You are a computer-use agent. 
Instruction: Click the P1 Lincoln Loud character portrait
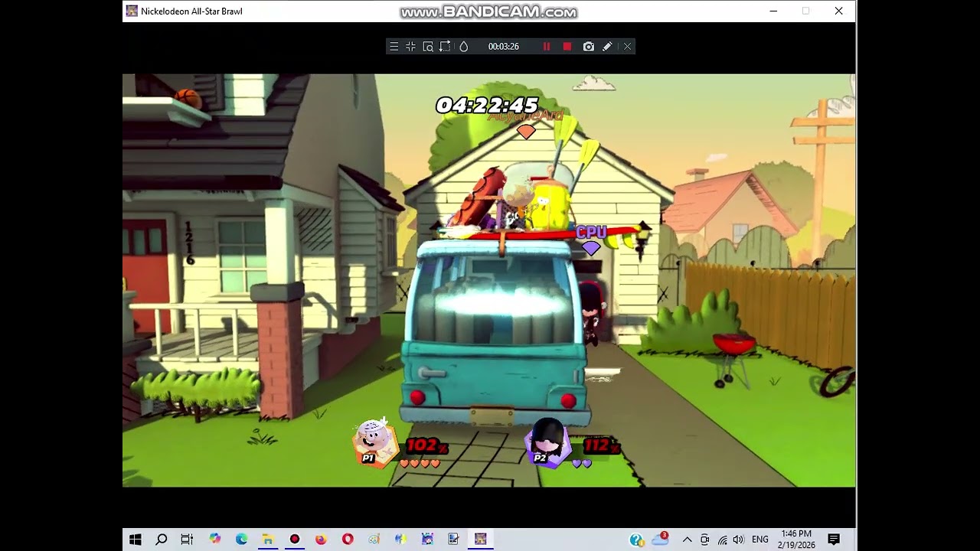[374, 442]
